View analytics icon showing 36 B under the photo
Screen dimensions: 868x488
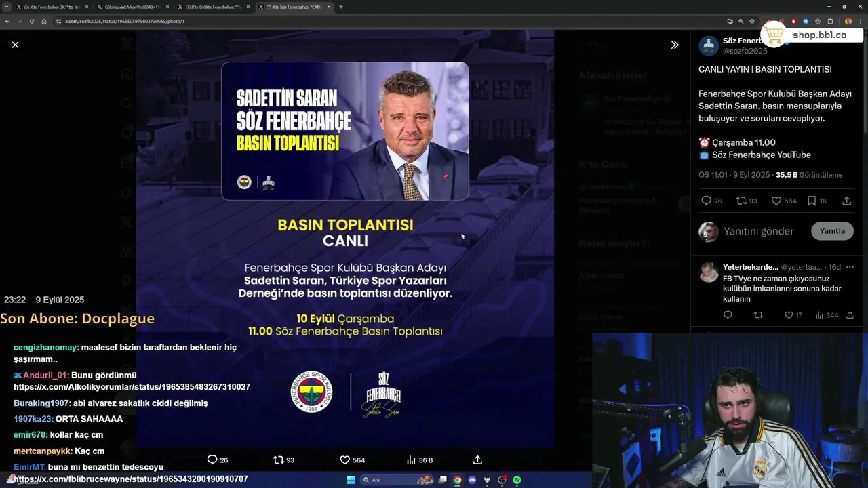coord(411,460)
